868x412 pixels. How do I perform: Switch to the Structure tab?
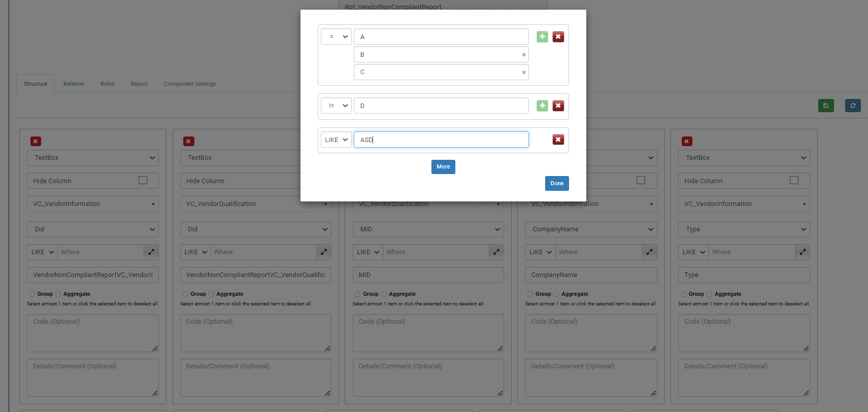(36, 84)
